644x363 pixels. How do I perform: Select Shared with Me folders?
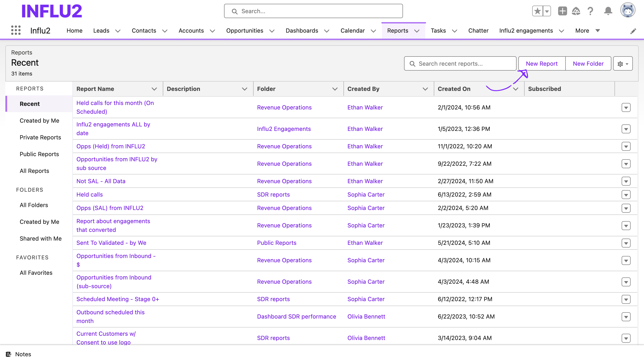[40, 239]
